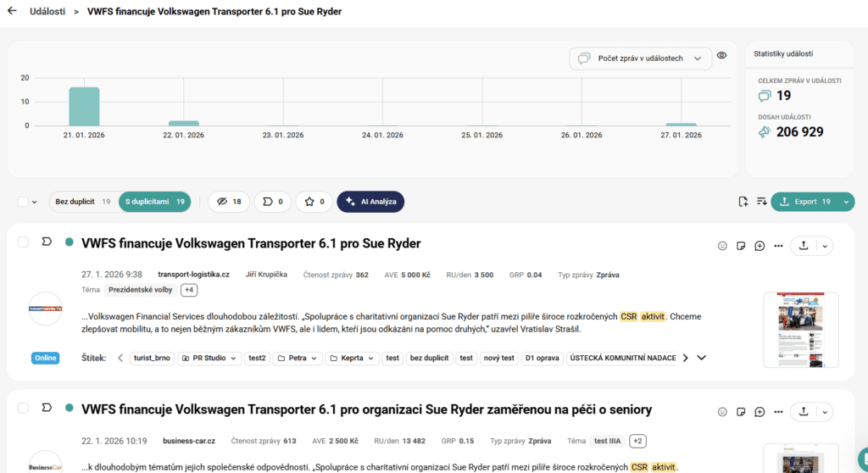Screen dimensions: 868x473
Task: Open the first article page preview thumbnail
Action: coord(801,330)
